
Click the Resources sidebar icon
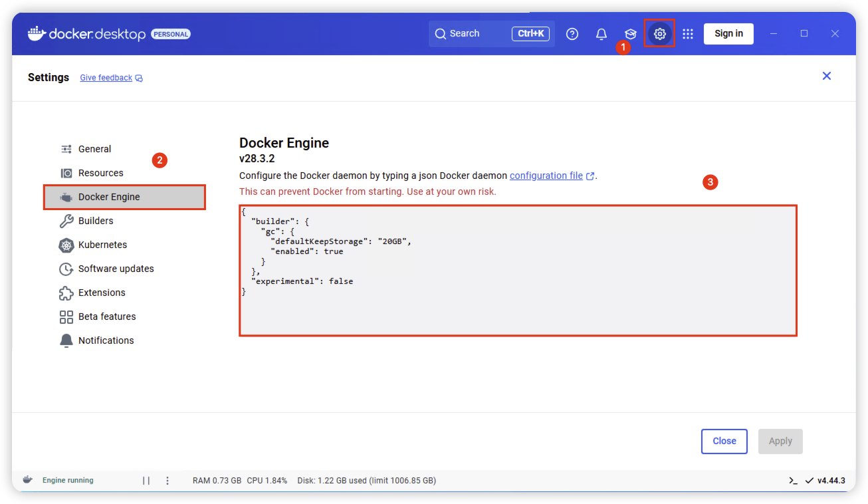(x=66, y=173)
